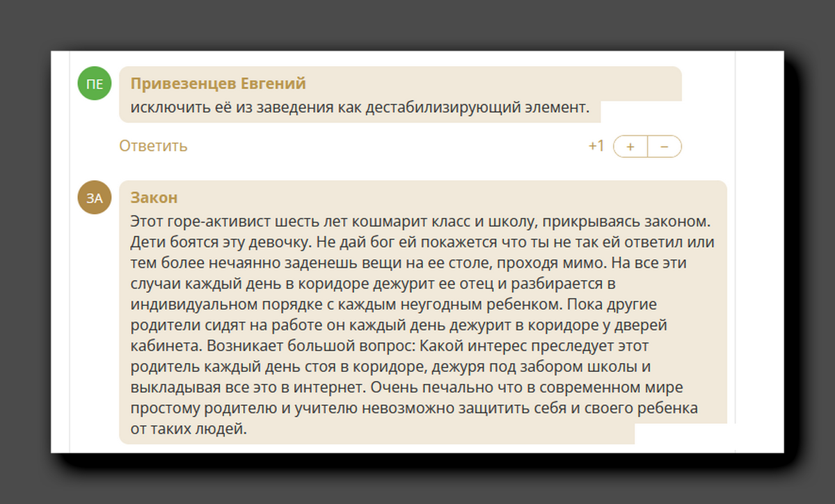Select the username Закон
The image size is (835, 504).
coord(154,197)
